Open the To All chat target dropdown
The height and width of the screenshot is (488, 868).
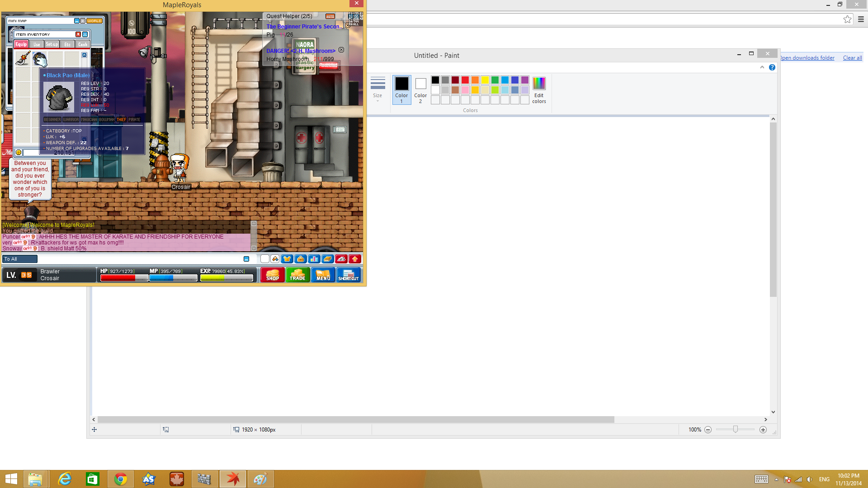(x=19, y=259)
